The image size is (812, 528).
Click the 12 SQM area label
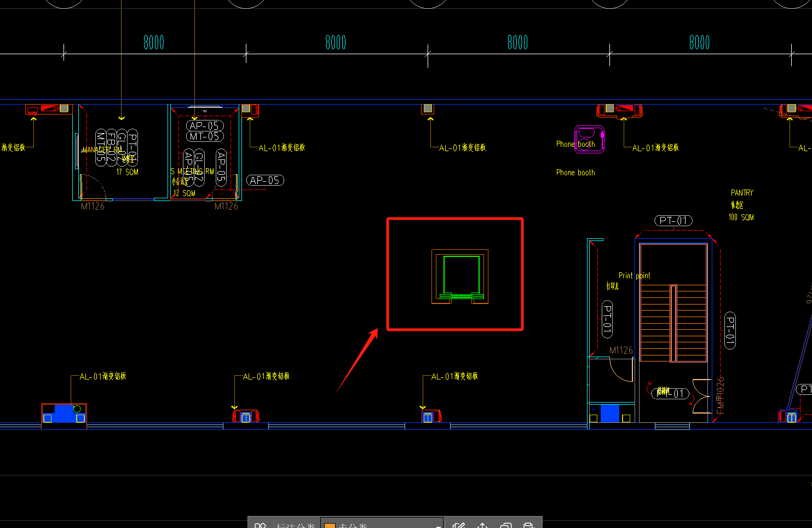point(185,193)
